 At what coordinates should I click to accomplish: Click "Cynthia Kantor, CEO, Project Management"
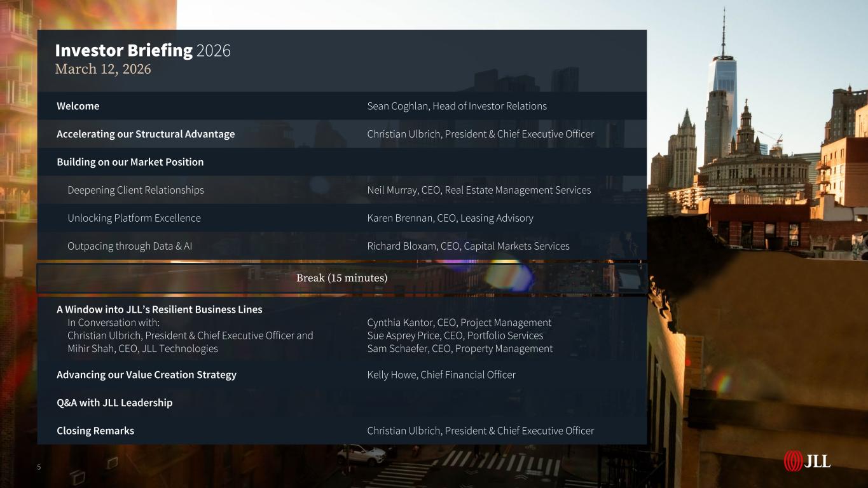(459, 323)
